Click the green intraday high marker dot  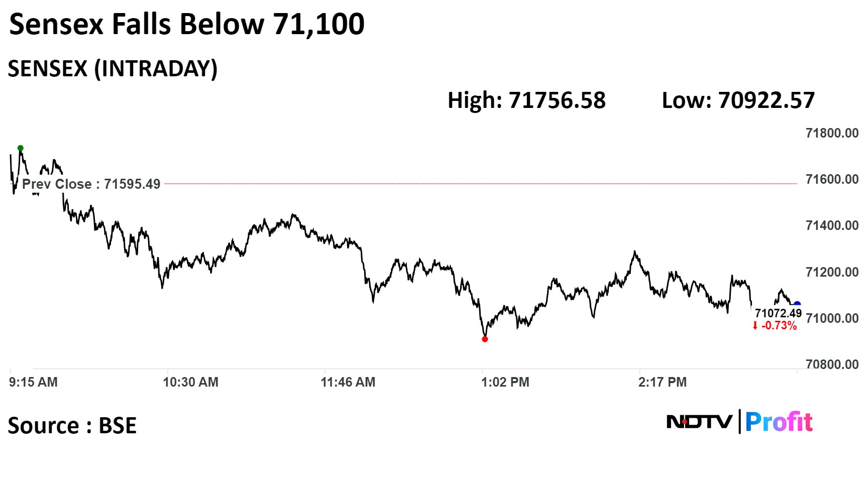[x=21, y=148]
